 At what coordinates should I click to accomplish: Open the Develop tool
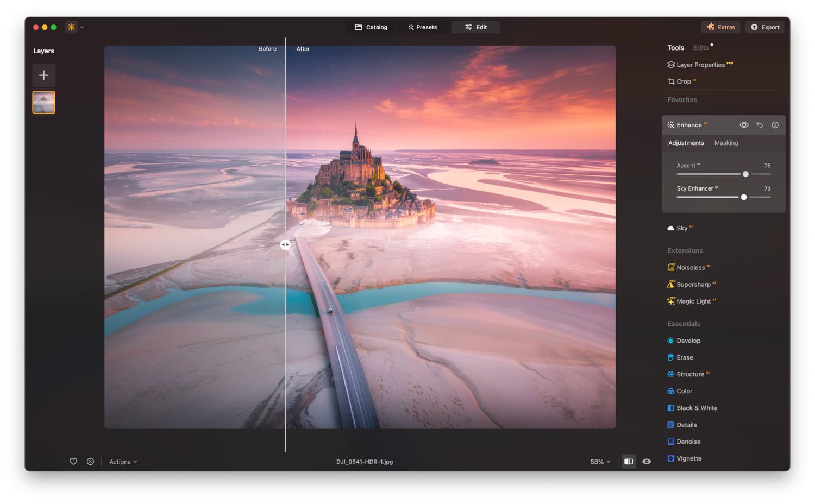pos(688,341)
